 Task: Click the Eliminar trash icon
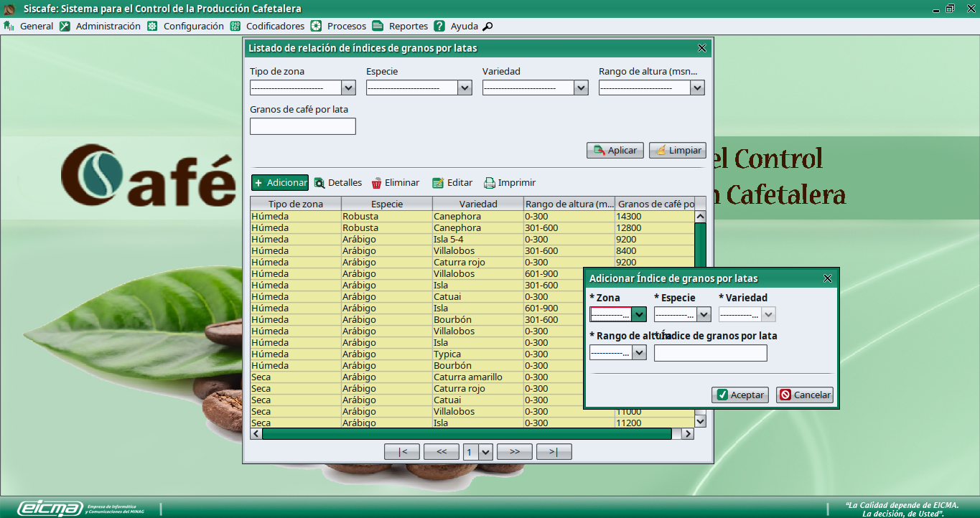376,183
